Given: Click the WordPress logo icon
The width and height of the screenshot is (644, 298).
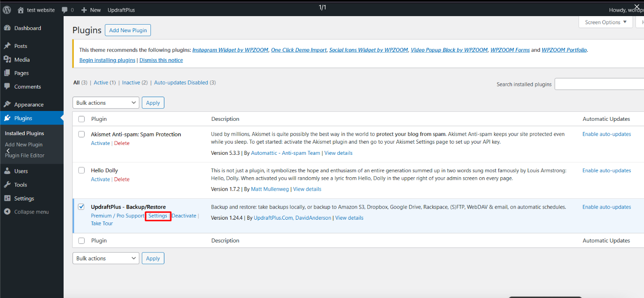Looking at the screenshot, I should click(7, 9).
